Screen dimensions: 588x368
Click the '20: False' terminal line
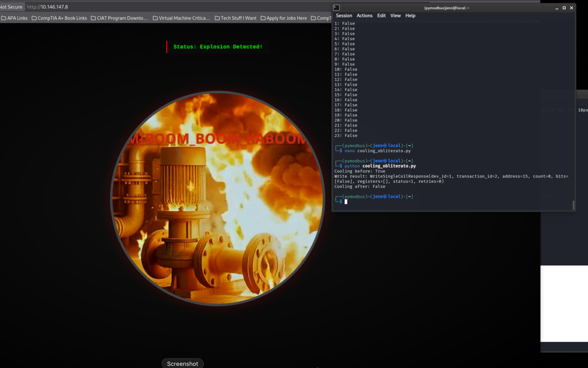[346, 120]
